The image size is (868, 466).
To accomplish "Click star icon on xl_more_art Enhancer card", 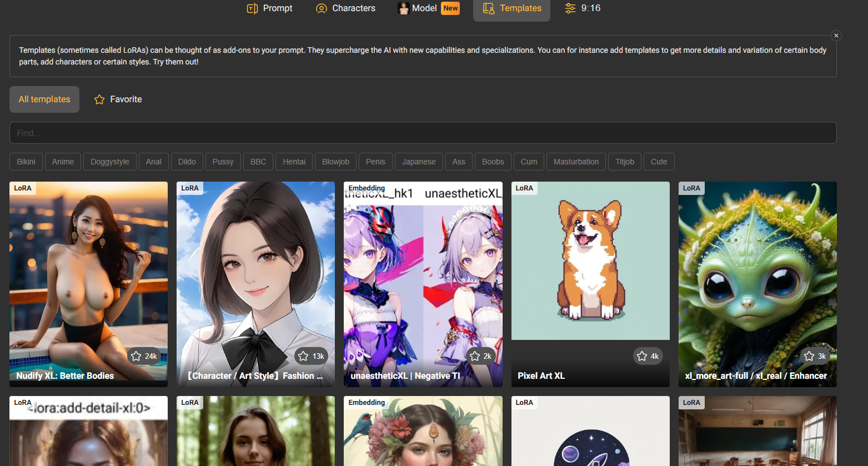I will tap(809, 356).
